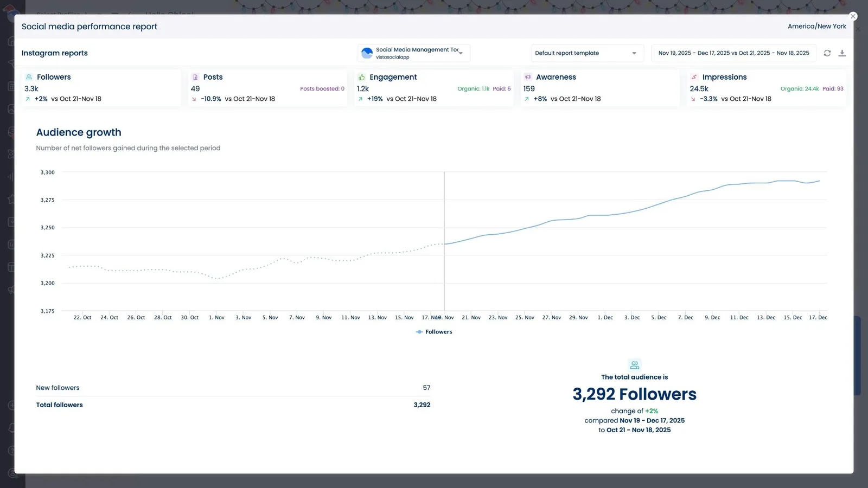Toggle the Followers series in the chart legend
Viewport: 868px width, 488px height.
click(434, 331)
